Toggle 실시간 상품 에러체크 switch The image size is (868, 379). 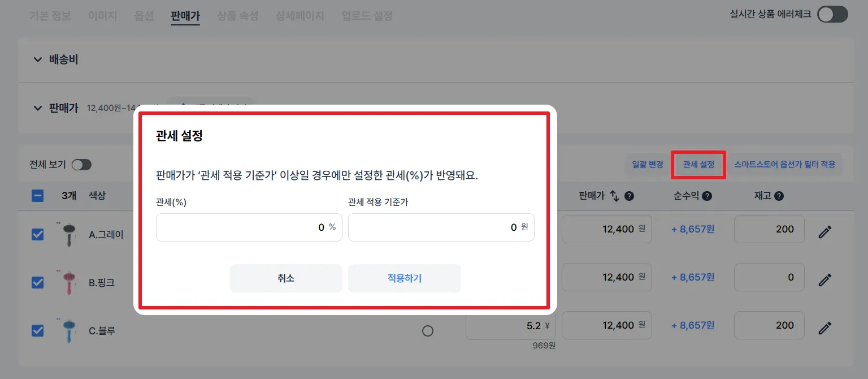pyautogui.click(x=833, y=14)
